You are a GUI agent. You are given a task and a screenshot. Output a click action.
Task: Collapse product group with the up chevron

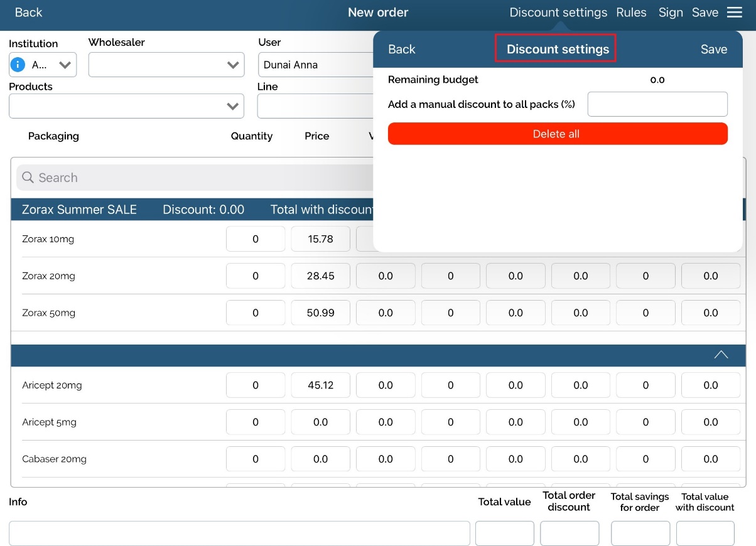721,355
